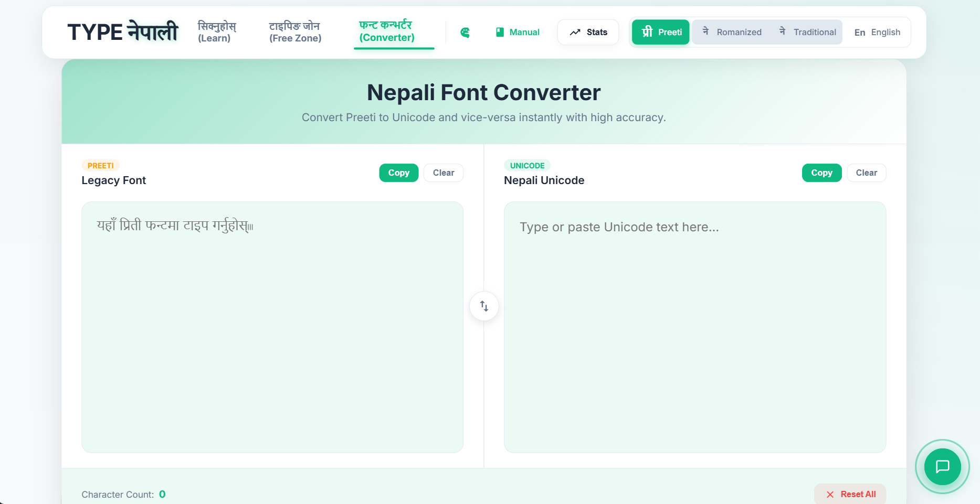The image size is (980, 504).
Task: Click the Unicode paste text area
Action: tap(694, 325)
